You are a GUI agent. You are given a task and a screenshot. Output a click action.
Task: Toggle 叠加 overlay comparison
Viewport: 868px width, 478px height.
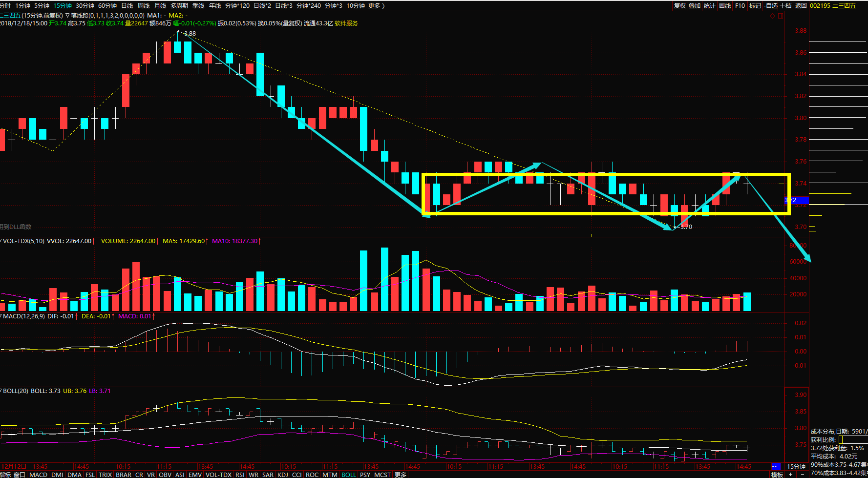click(x=695, y=6)
